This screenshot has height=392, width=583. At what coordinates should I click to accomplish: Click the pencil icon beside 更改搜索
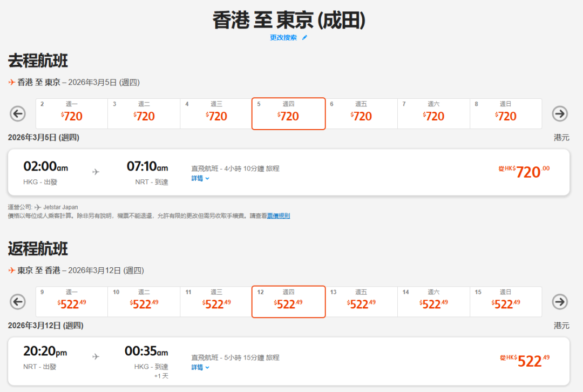(304, 38)
